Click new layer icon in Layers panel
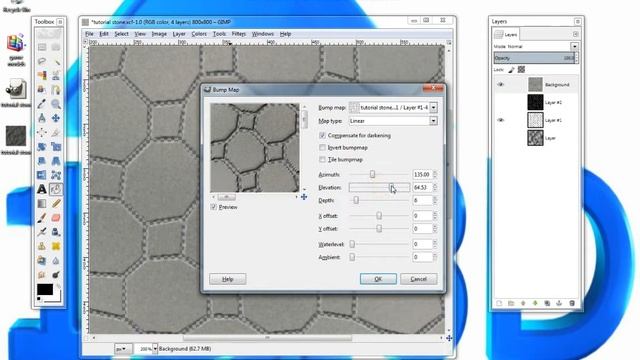Image resolution: width=640 pixels, height=360 pixels. pos(499,303)
